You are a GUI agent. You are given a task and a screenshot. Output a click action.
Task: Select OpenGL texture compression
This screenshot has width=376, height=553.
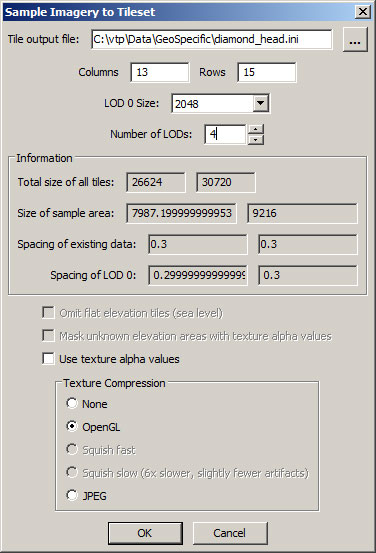click(x=72, y=427)
